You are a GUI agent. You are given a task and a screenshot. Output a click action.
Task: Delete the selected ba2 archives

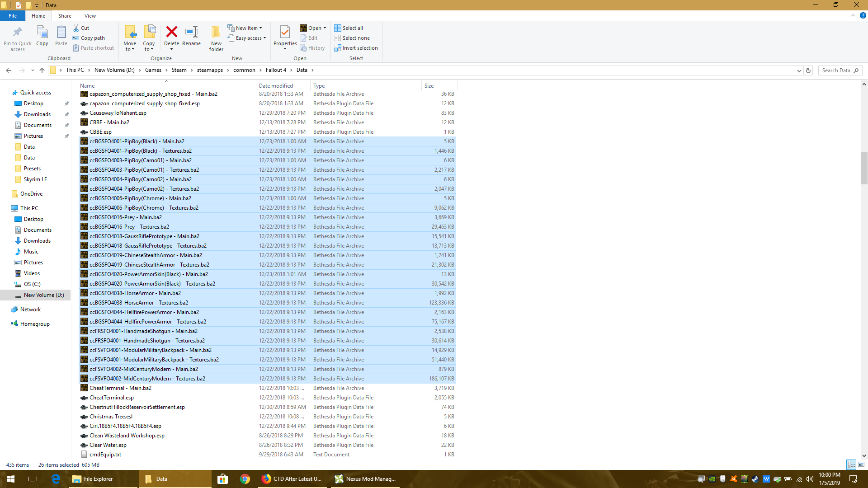pos(172,36)
